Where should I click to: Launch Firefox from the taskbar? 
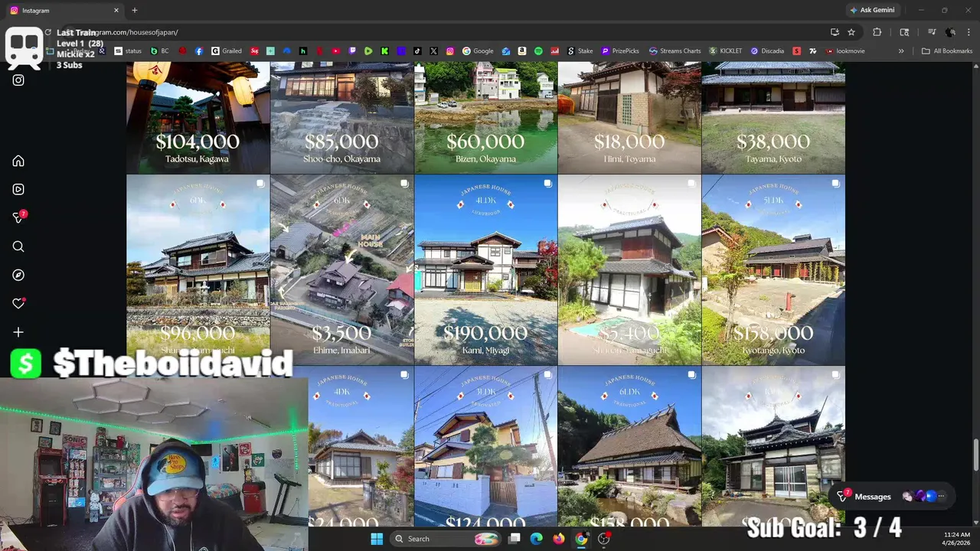click(559, 539)
